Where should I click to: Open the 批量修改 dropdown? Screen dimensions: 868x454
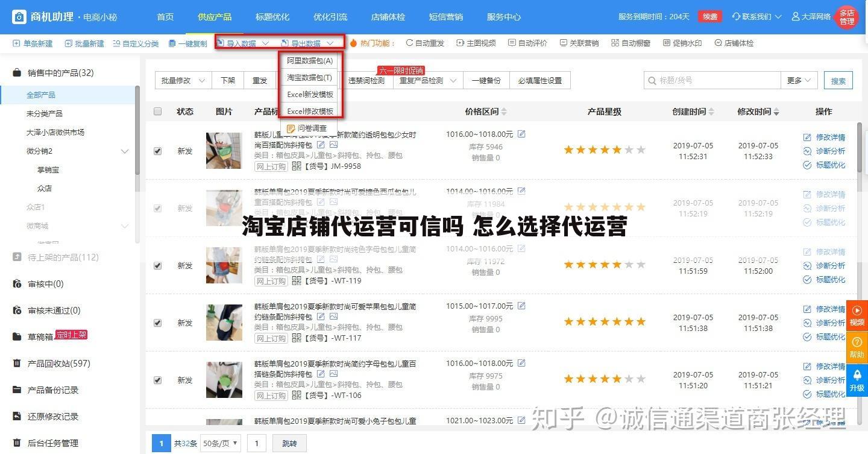(x=183, y=80)
